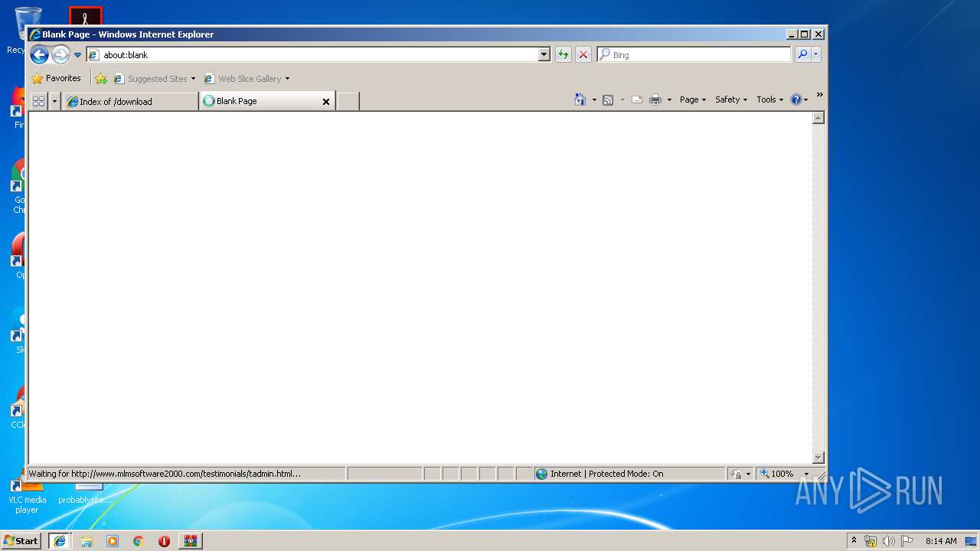Screen dimensions: 980x551
Task: Click the vertical scrollbar up arrow
Action: coord(818,118)
